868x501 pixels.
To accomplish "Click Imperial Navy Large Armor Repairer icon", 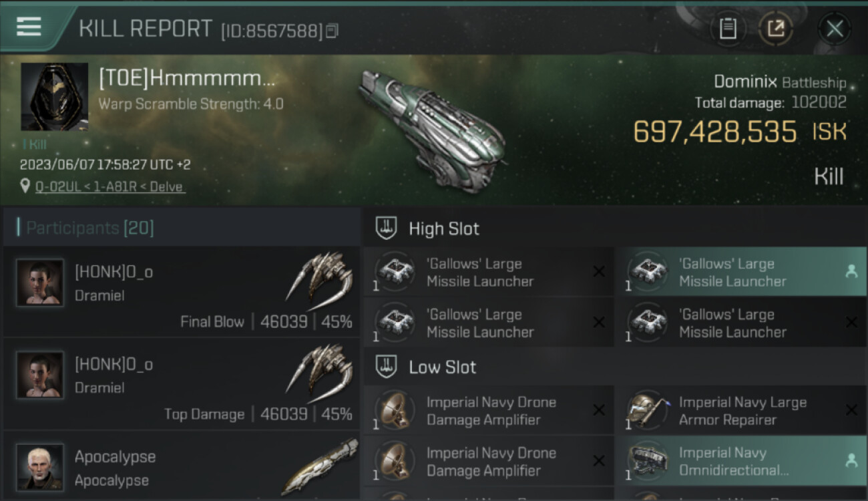I will pyautogui.click(x=647, y=410).
